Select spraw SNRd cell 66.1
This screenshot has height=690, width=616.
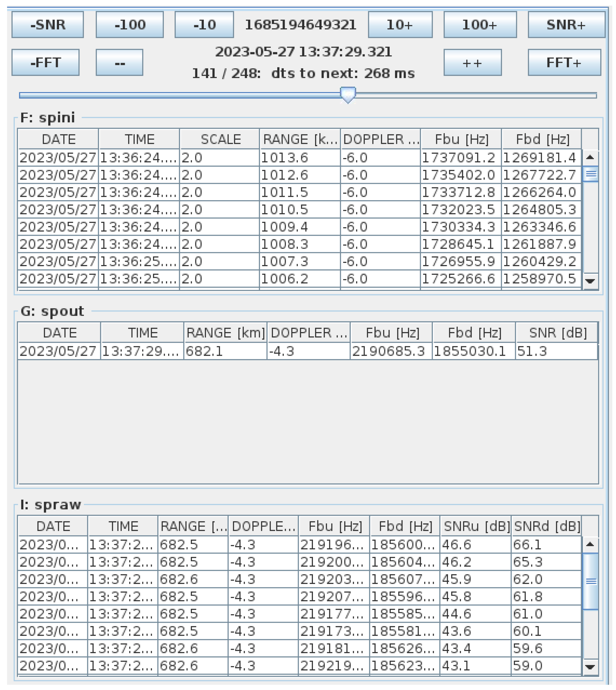(x=546, y=545)
